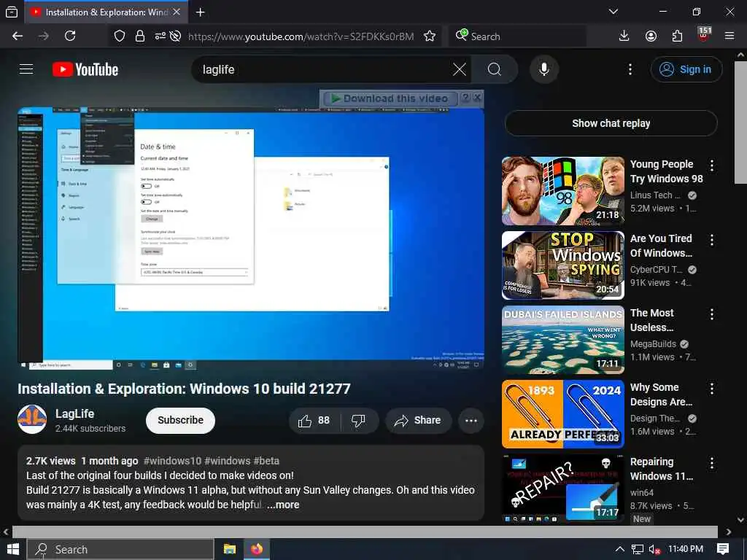
Task: Open the Already Perfect paperclip thumbnail
Action: pos(562,414)
